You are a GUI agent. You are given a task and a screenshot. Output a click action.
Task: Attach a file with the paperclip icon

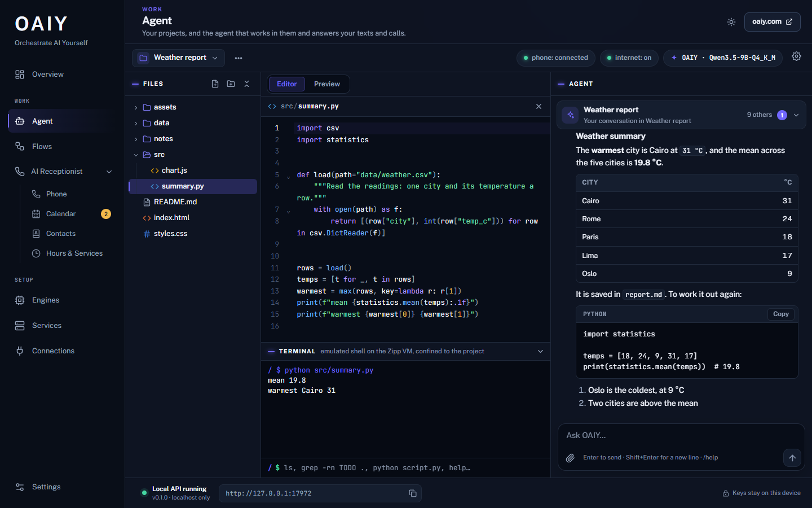coord(570,458)
